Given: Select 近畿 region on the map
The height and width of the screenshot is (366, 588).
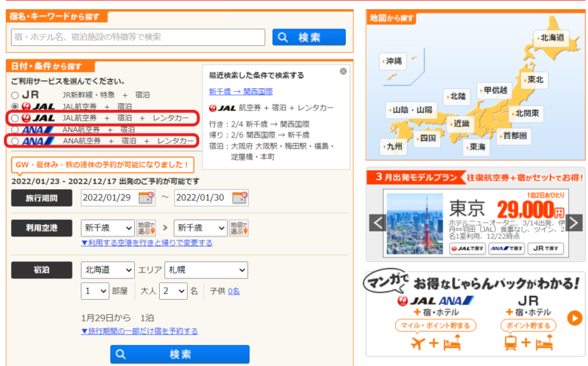Looking at the screenshot, I should 461,124.
